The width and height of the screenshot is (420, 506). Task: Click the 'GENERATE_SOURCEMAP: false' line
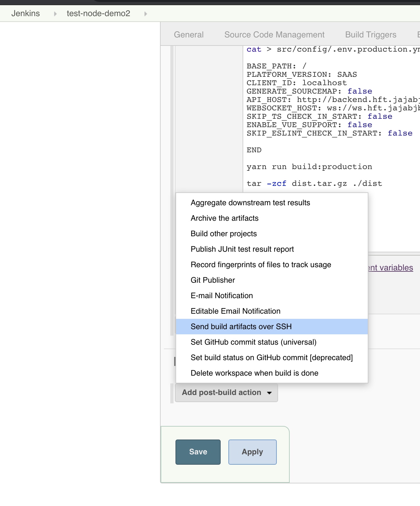[x=309, y=91]
